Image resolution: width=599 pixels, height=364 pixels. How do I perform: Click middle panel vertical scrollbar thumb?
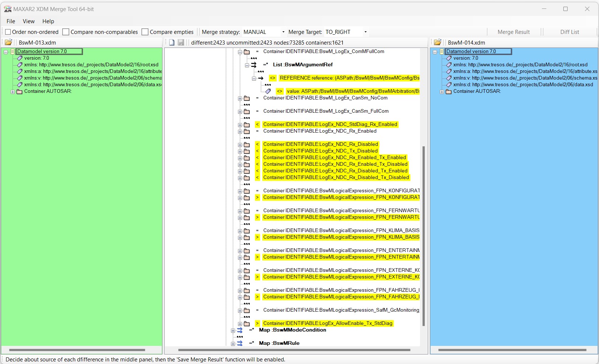coord(424,236)
